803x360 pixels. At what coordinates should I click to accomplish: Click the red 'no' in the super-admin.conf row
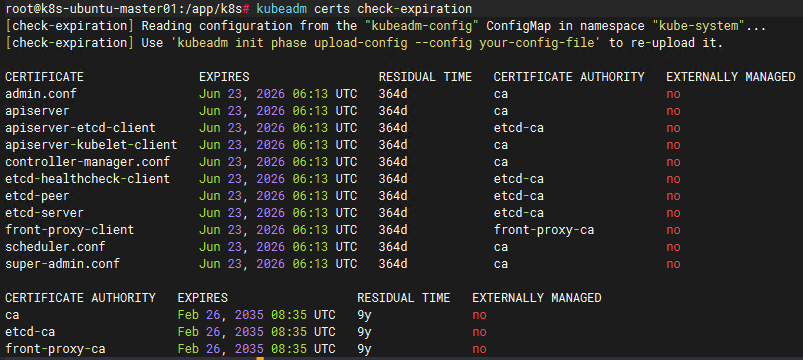(x=673, y=264)
